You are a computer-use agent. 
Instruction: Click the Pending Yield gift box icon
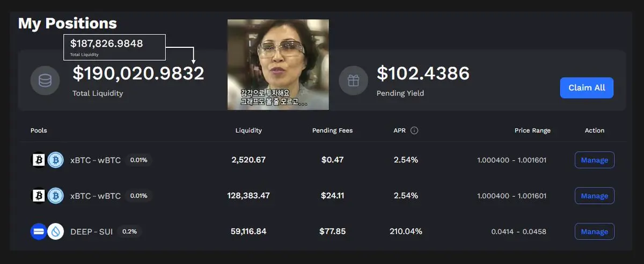[x=353, y=81]
